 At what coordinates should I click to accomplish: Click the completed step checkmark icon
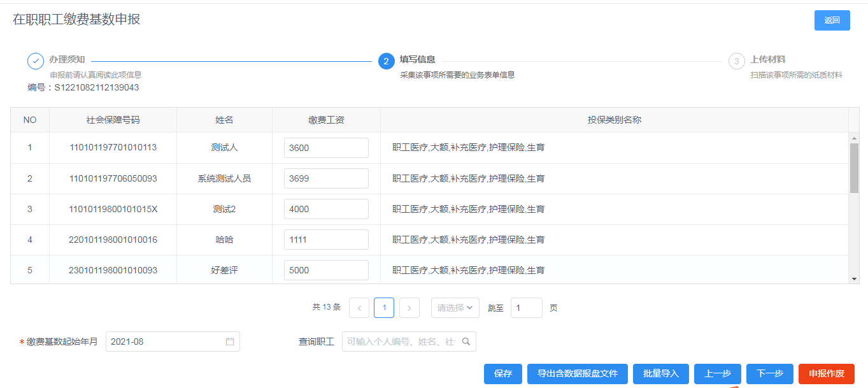[x=36, y=61]
